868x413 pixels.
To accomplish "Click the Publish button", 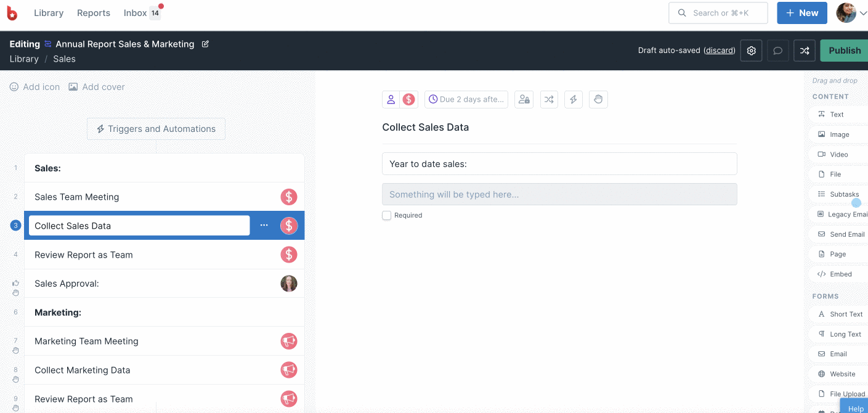I will tap(844, 50).
